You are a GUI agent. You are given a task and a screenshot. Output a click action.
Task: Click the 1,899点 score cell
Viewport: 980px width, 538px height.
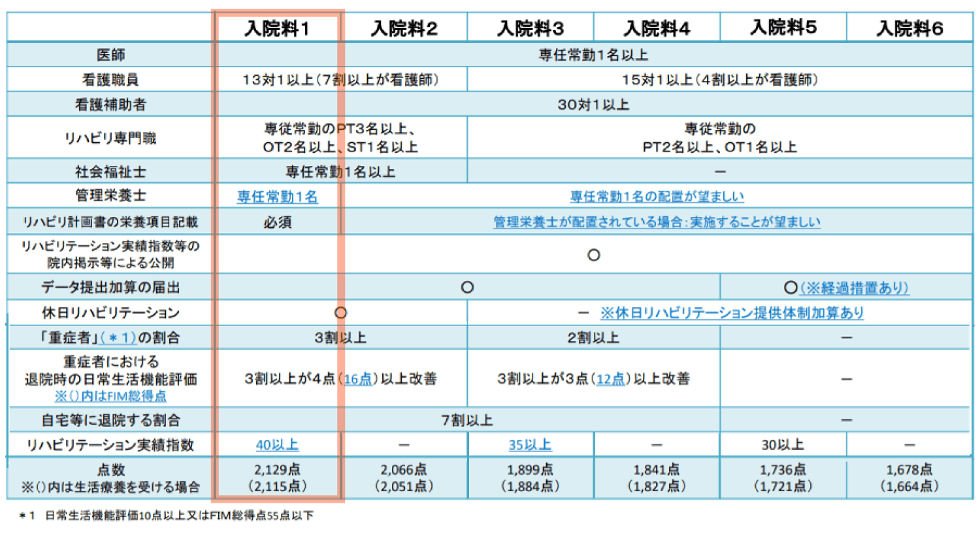530,477
